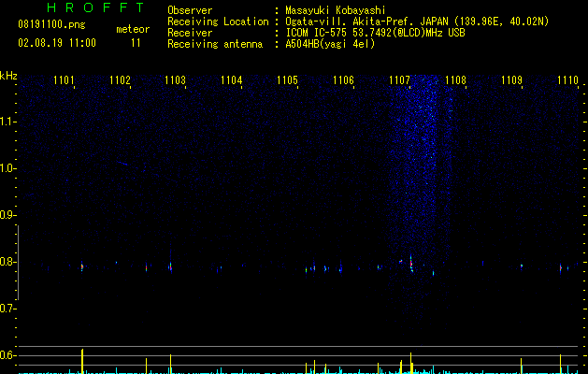The height and width of the screenshot is (374, 588).
Task: Click the 0.7 kHz frequency label
Action: (7, 309)
